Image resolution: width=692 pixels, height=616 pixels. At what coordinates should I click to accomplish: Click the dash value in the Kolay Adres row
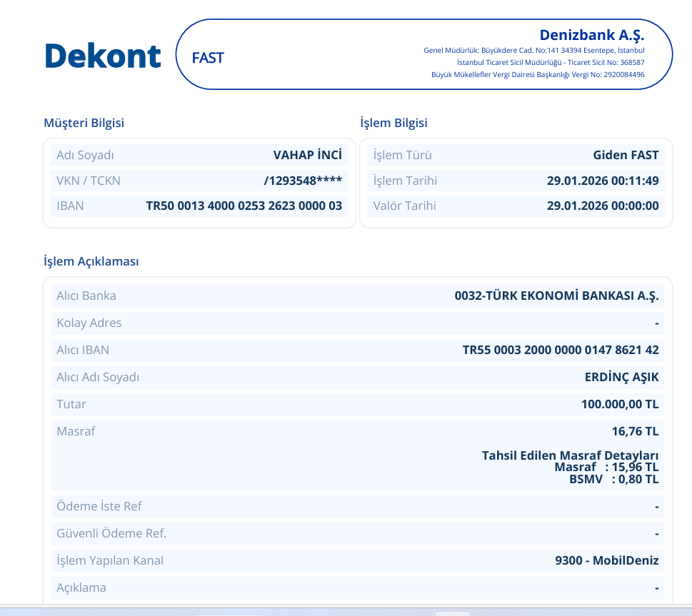(657, 324)
